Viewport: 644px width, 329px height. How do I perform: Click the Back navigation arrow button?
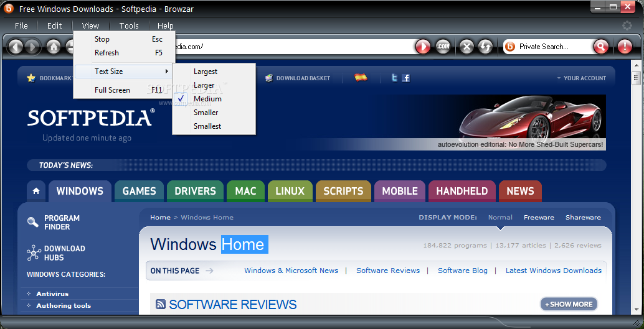[16, 47]
